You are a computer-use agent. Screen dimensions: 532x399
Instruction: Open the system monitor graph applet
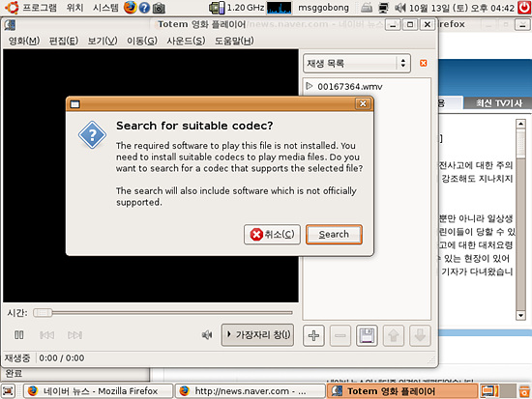pyautogui.click(x=279, y=8)
